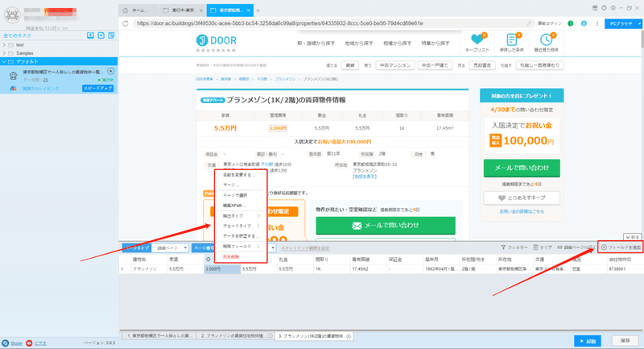Click the 保存 button
The width and height of the screenshot is (644, 349).
click(x=625, y=341)
